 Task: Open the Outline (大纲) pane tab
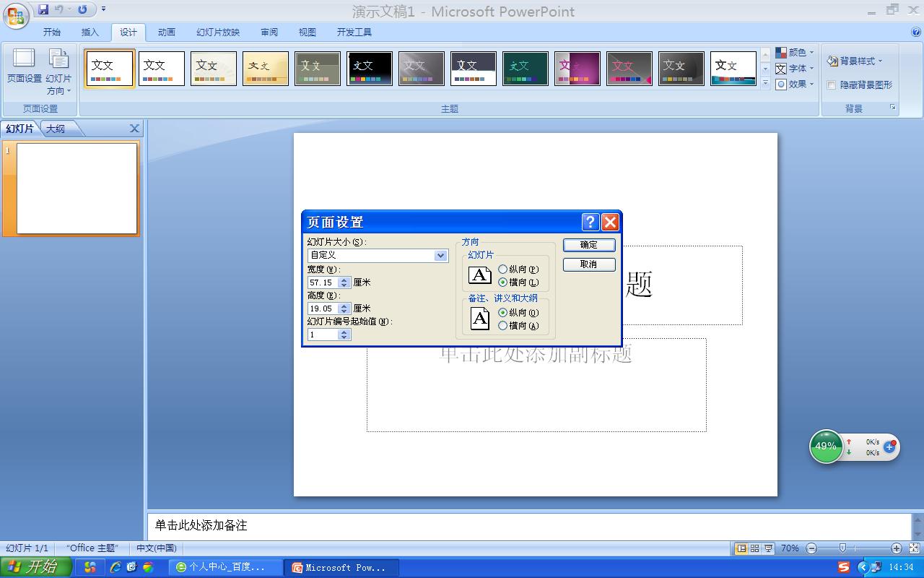56,129
